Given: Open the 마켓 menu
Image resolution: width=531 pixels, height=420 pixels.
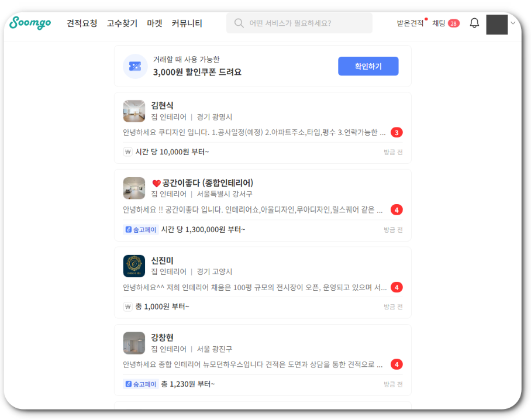Looking at the screenshot, I should (154, 23).
